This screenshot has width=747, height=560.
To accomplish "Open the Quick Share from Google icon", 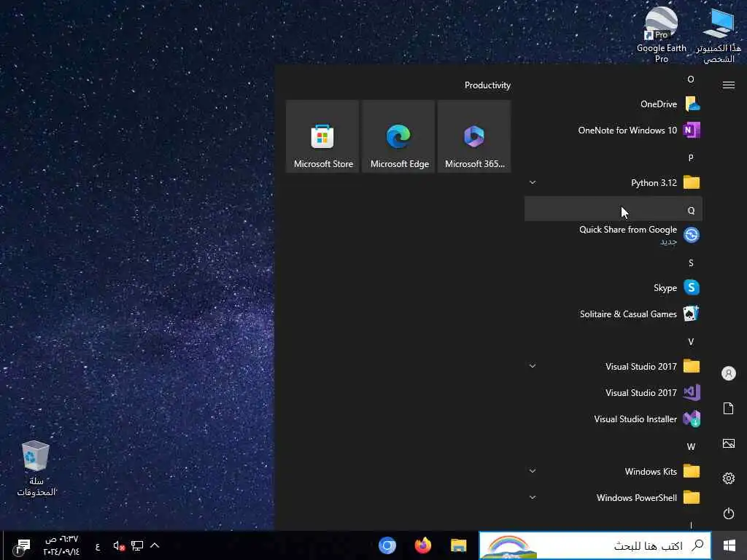I will (x=692, y=235).
